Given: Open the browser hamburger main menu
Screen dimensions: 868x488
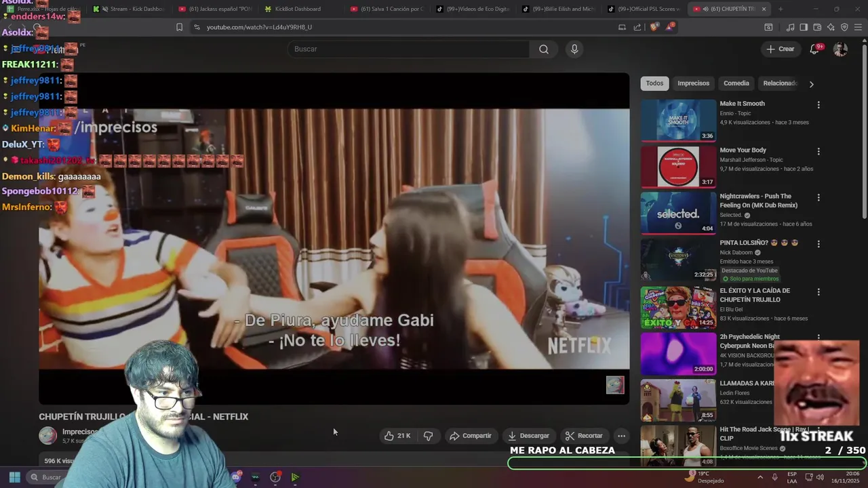Looking at the screenshot, I should pos(858,27).
